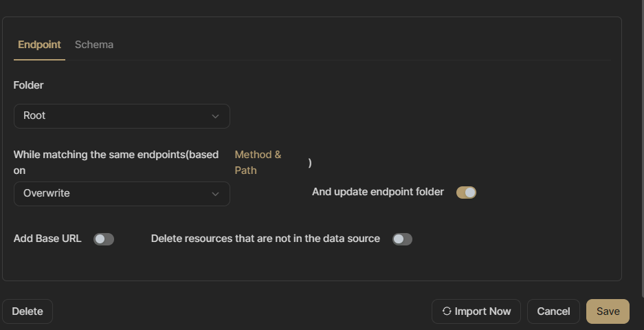Click the Import Now button
Image resolution: width=644 pixels, height=330 pixels.
pyautogui.click(x=476, y=311)
